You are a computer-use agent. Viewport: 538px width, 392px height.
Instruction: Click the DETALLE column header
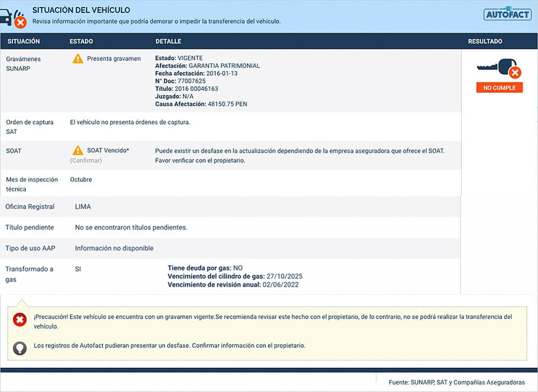(x=168, y=41)
